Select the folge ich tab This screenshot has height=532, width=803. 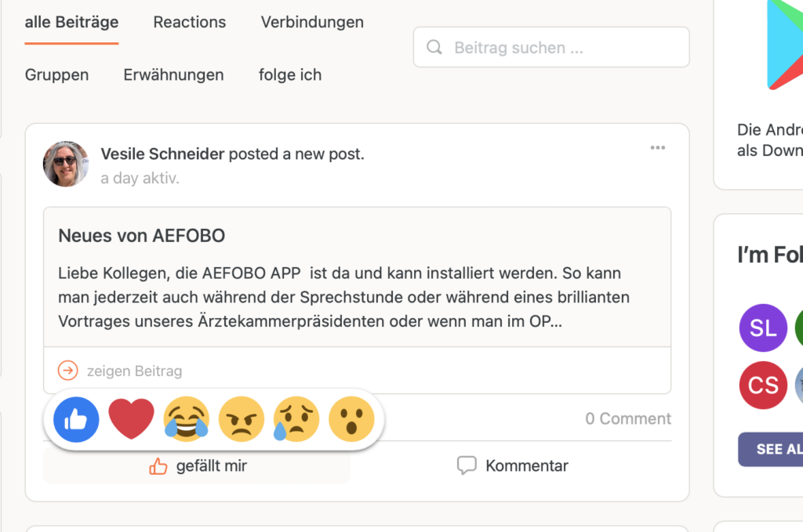(290, 75)
